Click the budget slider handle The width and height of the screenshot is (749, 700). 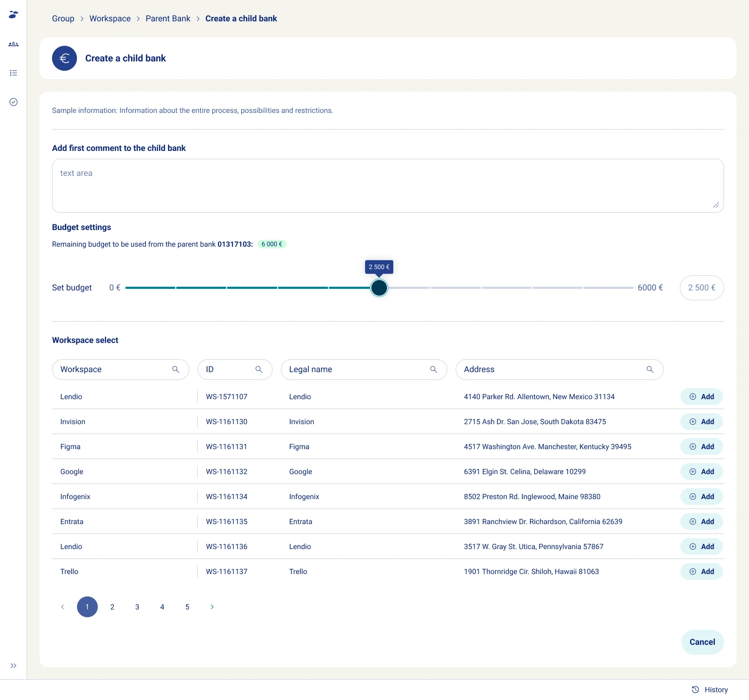[379, 288]
